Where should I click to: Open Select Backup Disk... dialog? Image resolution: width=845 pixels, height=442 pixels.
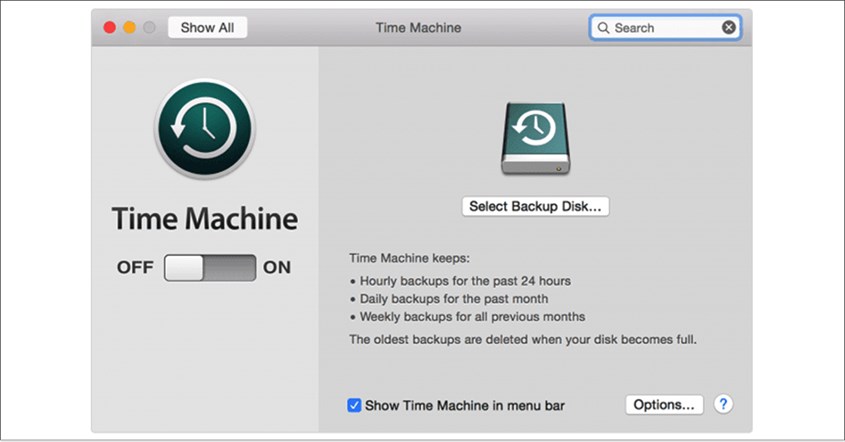click(535, 206)
